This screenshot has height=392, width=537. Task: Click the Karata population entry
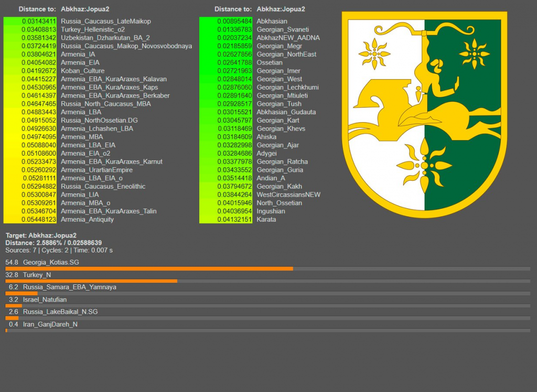pyautogui.click(x=266, y=220)
